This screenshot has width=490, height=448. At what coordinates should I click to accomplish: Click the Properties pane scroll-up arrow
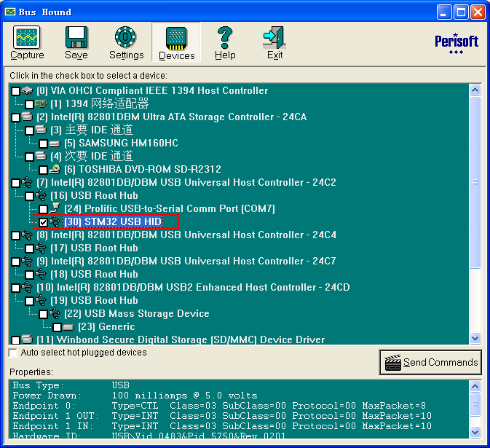click(x=475, y=386)
